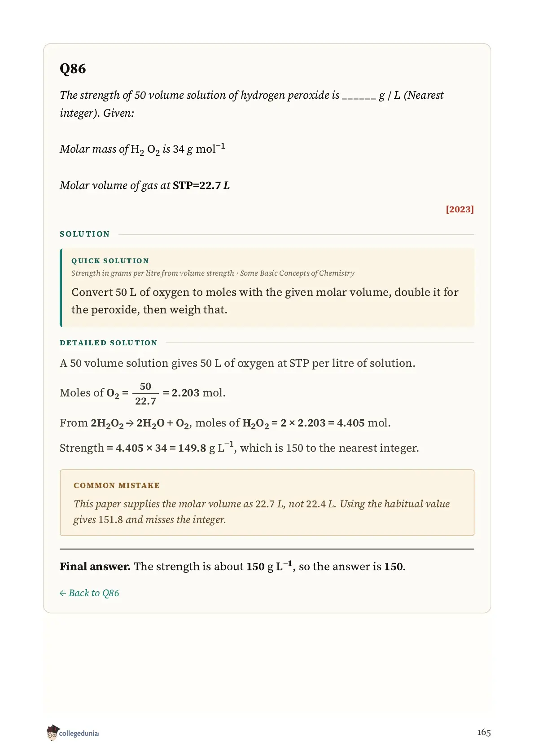Click the Molar mass of H2O2 line

coord(142,149)
